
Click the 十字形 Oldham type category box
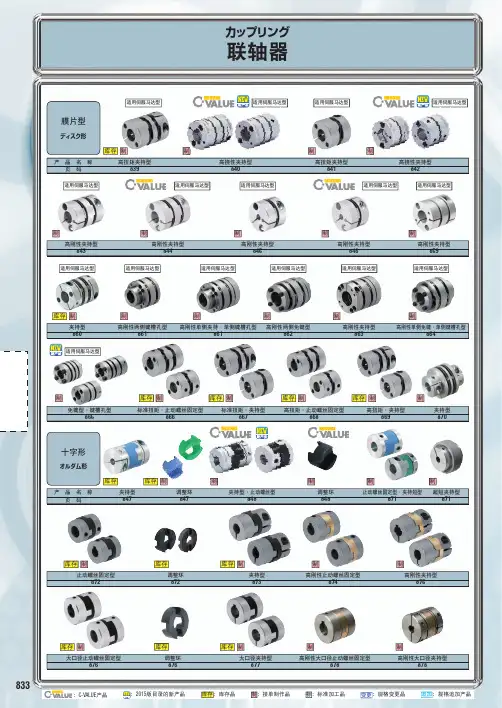pos(74,458)
